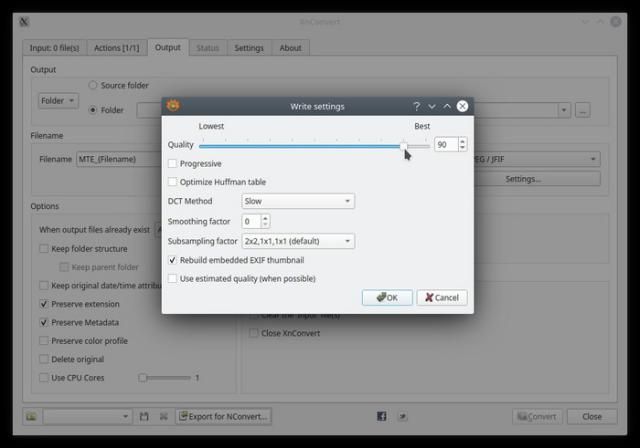This screenshot has height=448, width=640.
Task: Enable Use estimated quality (when possible)
Action: point(173,279)
